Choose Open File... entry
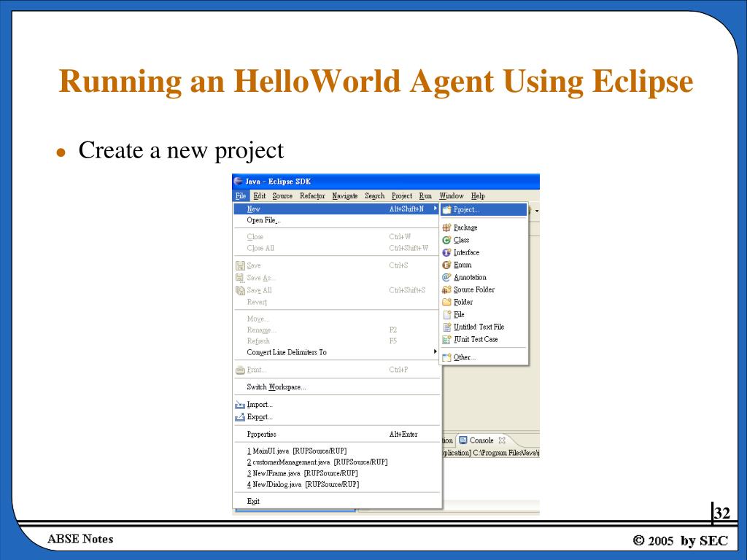Screen dimensions: 747x560 tap(336, 220)
